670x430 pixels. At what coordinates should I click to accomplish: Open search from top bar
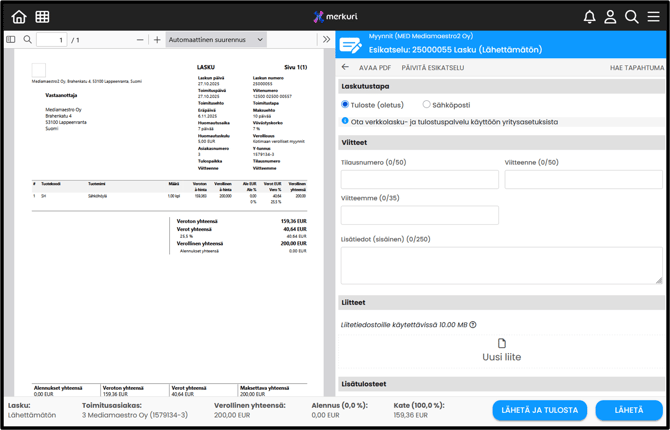tap(631, 16)
